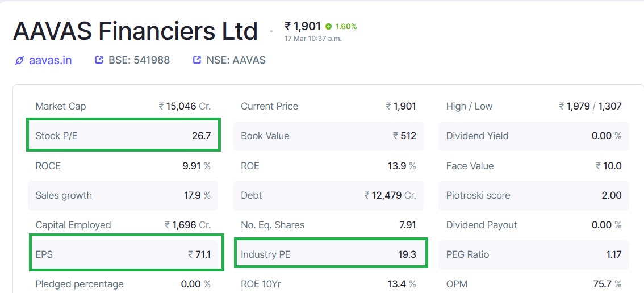Viewport: 644px width, 293px height.
Task: Select the Dividend Yield row
Action: click(533, 136)
